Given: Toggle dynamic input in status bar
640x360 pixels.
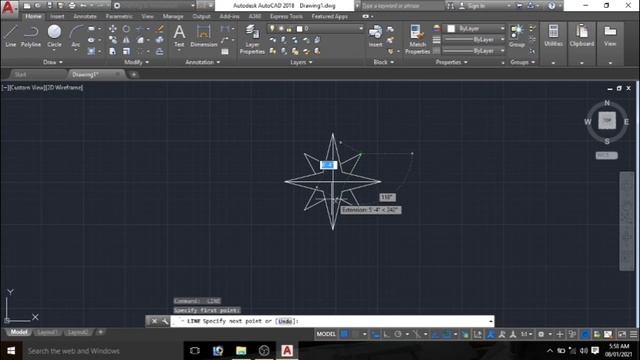Looking at the screenshot, I should click(x=375, y=334).
